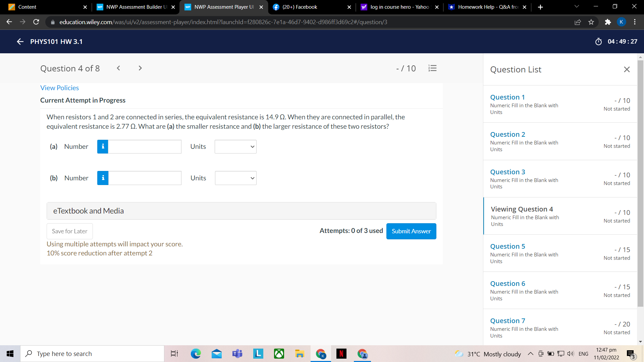Image resolution: width=644 pixels, height=362 pixels.
Task: Open the info tooltip for answer (a)
Action: [103, 146]
